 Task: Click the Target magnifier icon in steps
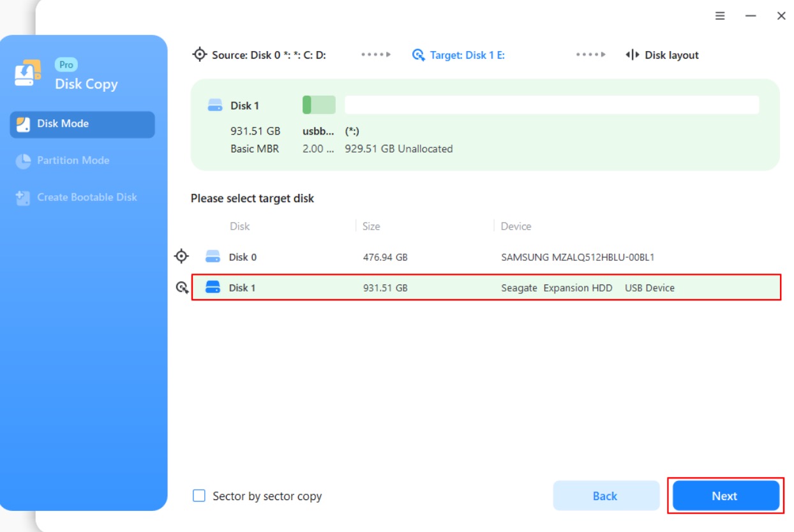(419, 55)
